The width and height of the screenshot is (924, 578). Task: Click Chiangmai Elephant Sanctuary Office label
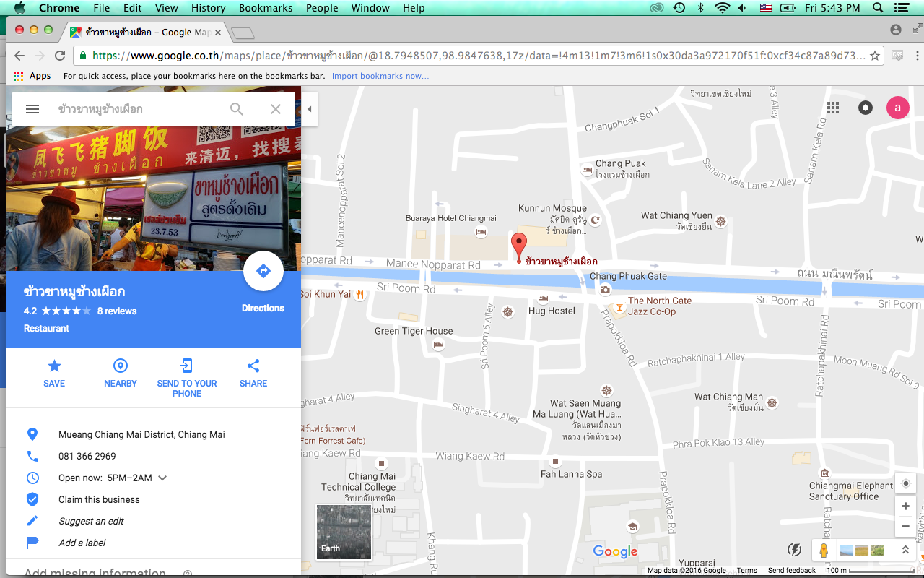(x=851, y=491)
